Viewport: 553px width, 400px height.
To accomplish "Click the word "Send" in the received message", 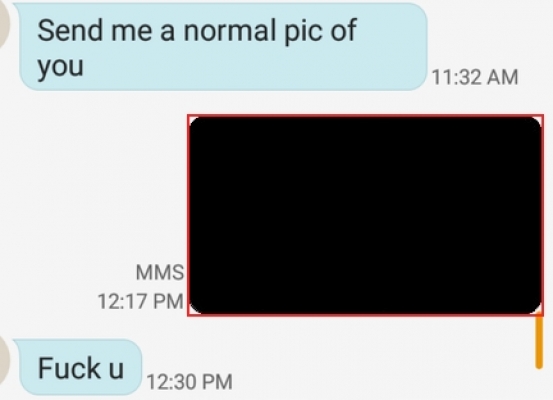I will [71, 30].
